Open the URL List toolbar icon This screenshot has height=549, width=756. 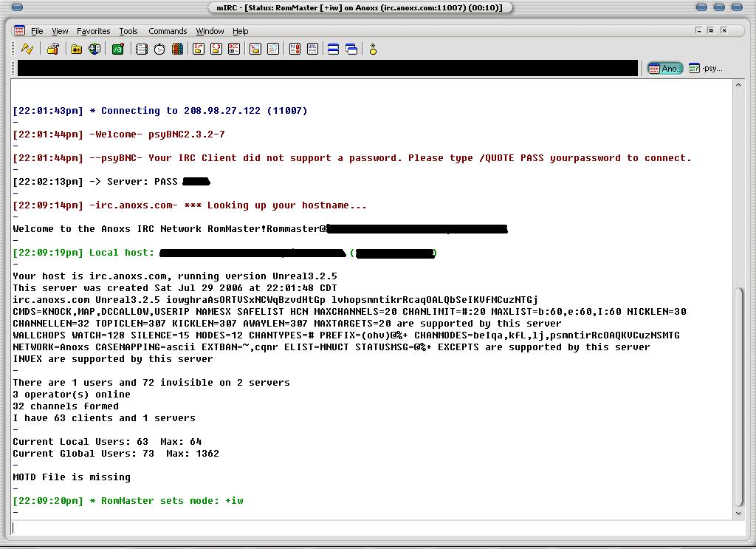coord(312,49)
